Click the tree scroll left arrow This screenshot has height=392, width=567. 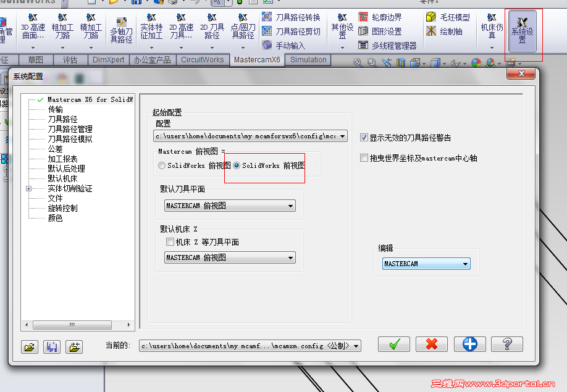27,325
